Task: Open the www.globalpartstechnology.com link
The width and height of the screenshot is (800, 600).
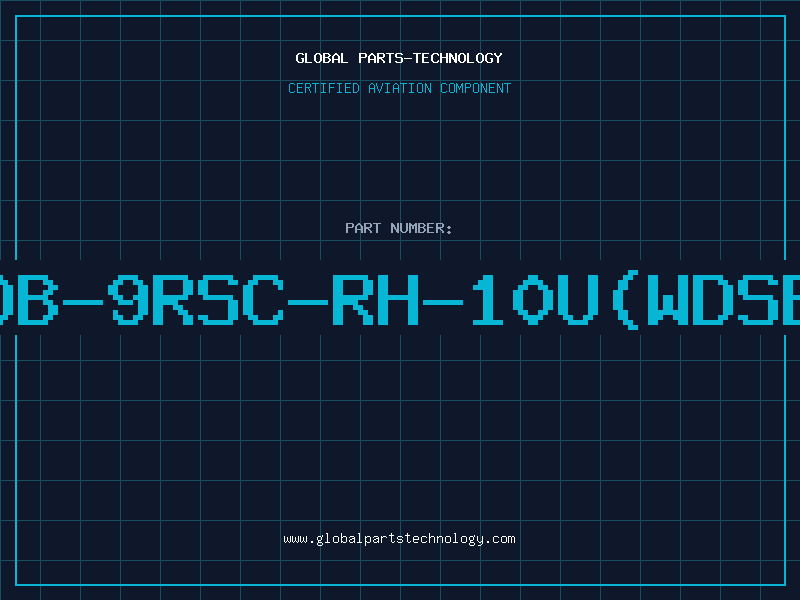Action: click(x=399, y=539)
